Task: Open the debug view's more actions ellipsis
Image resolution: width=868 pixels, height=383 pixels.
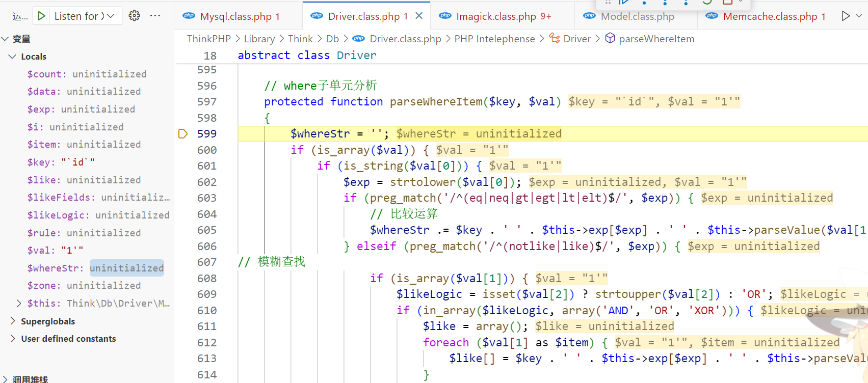Action: pos(155,16)
